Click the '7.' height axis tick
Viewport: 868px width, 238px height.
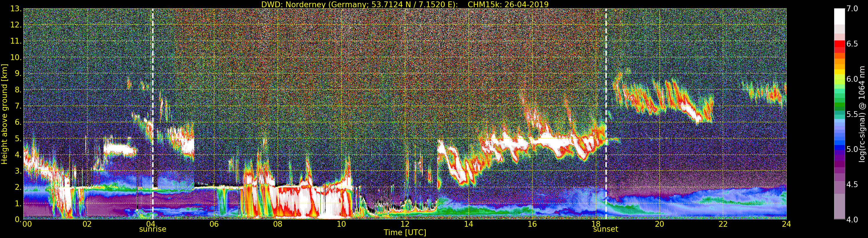tap(18, 106)
